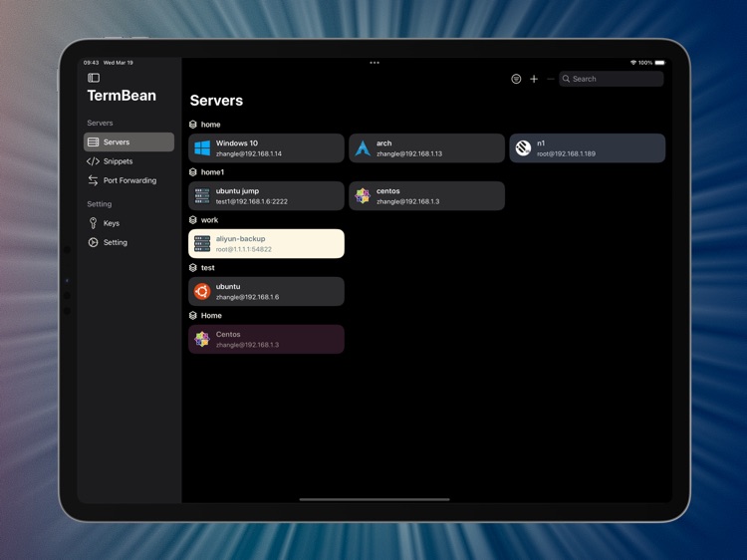This screenshot has width=747, height=560.
Task: Select the home group label
Action: (x=210, y=125)
